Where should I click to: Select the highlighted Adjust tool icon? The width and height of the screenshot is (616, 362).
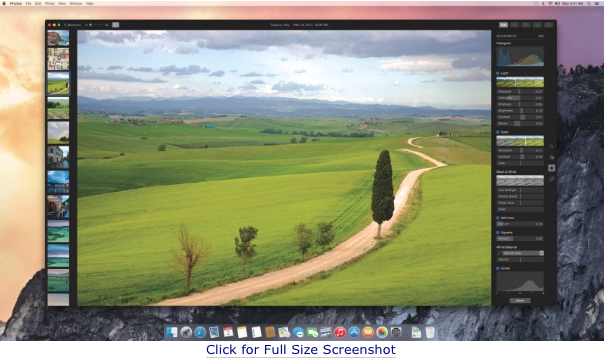[551, 168]
